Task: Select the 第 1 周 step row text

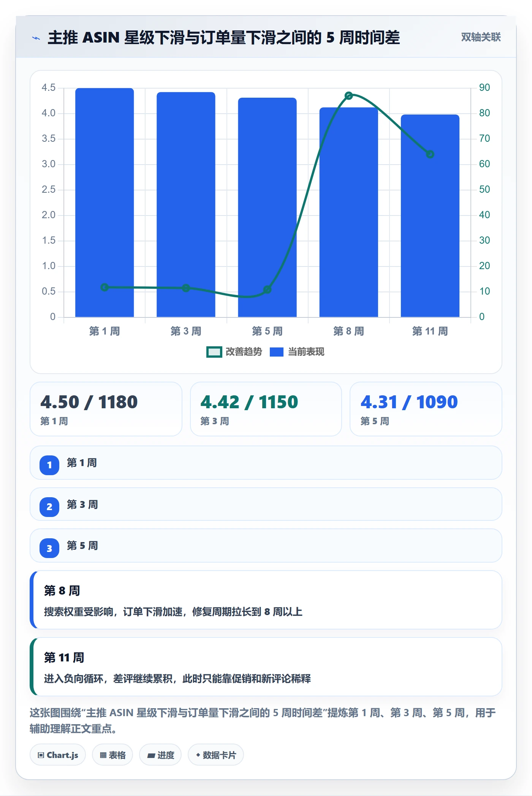Action: tap(82, 463)
